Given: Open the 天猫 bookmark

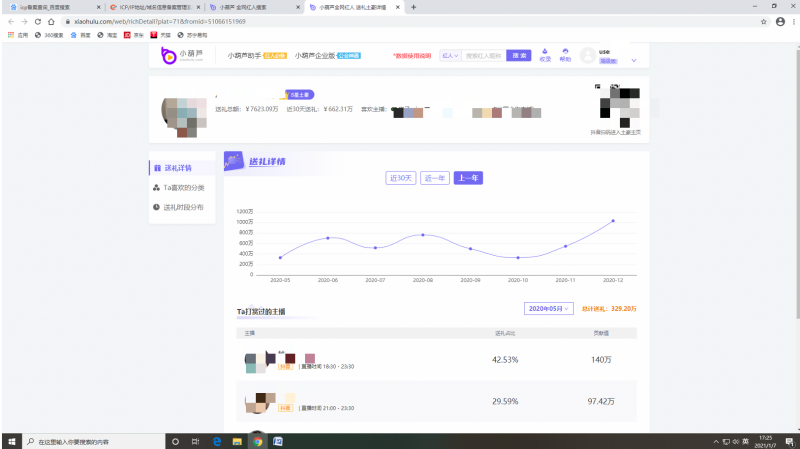Looking at the screenshot, I should tap(160, 35).
